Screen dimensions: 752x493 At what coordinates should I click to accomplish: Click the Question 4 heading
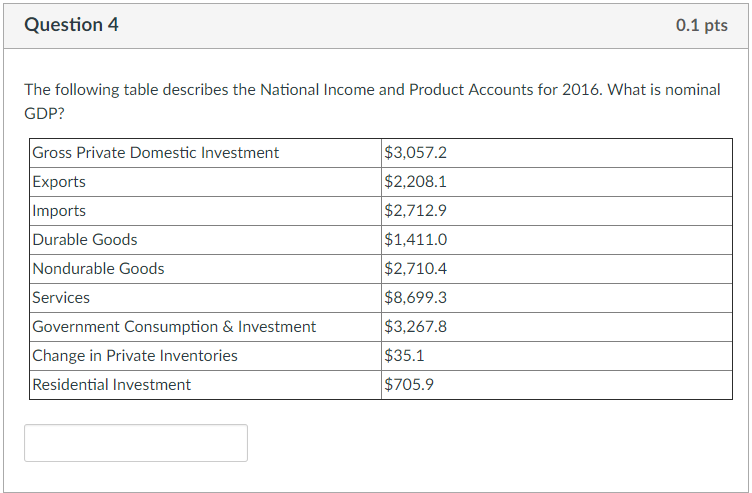pos(71,24)
